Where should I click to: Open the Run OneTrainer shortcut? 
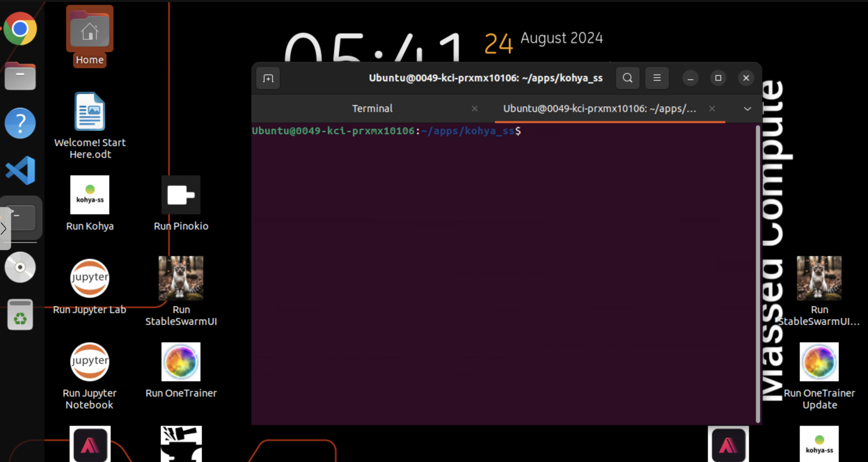click(181, 361)
